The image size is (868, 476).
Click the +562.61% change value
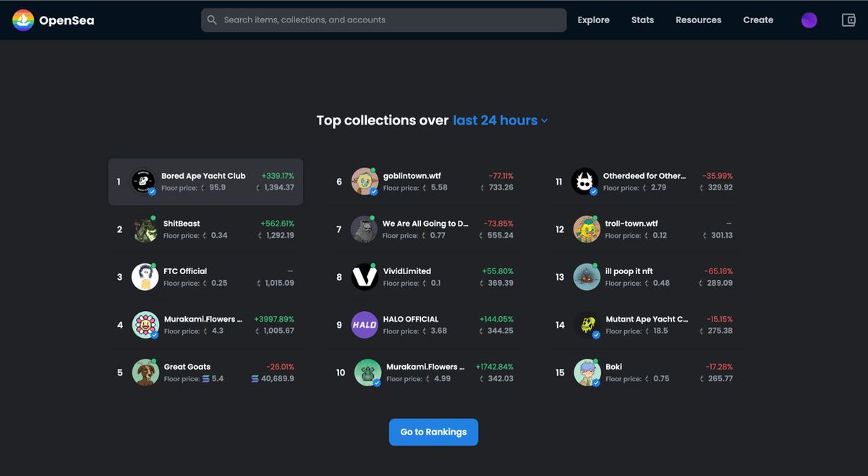pyautogui.click(x=277, y=224)
